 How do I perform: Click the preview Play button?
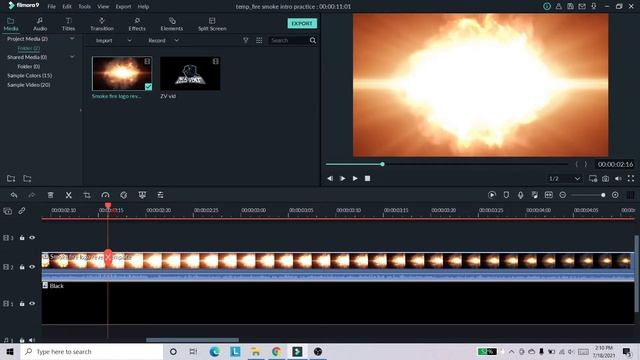tap(355, 178)
